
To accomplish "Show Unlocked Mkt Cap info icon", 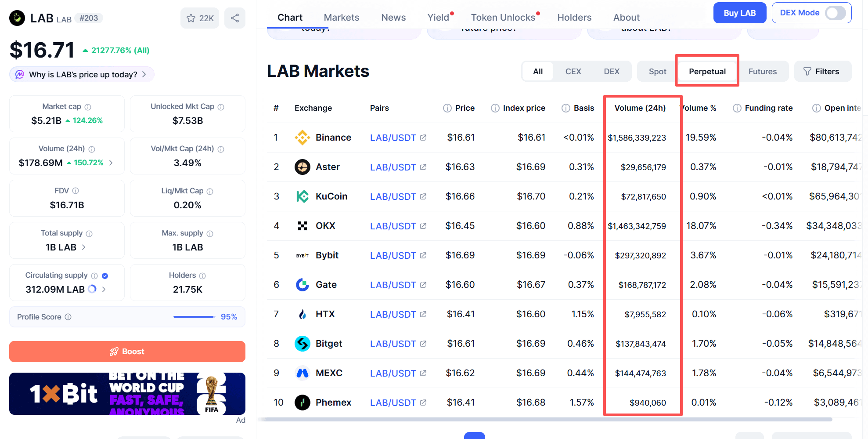I will [221, 107].
